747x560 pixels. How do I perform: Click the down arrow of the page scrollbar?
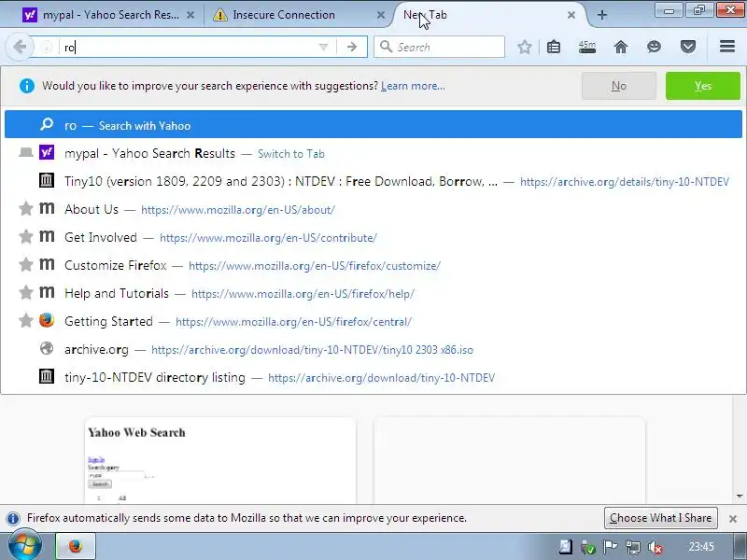(740, 497)
